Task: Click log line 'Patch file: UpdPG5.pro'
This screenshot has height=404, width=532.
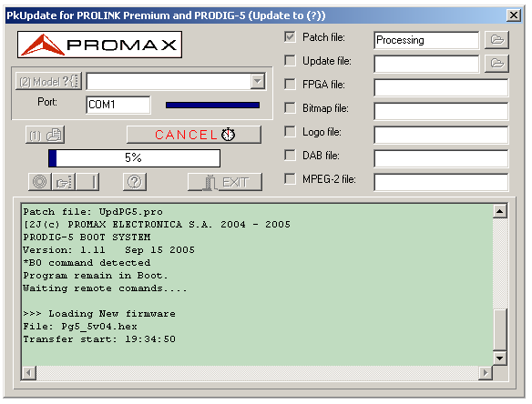Action: click(x=93, y=212)
